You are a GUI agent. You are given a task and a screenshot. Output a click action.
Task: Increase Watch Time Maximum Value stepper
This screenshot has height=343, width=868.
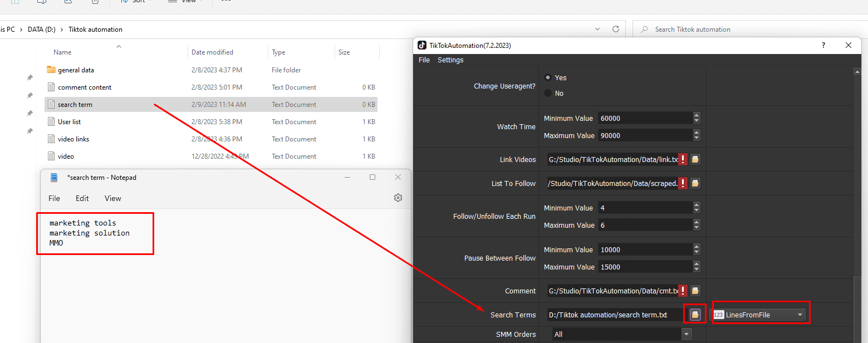[697, 133]
